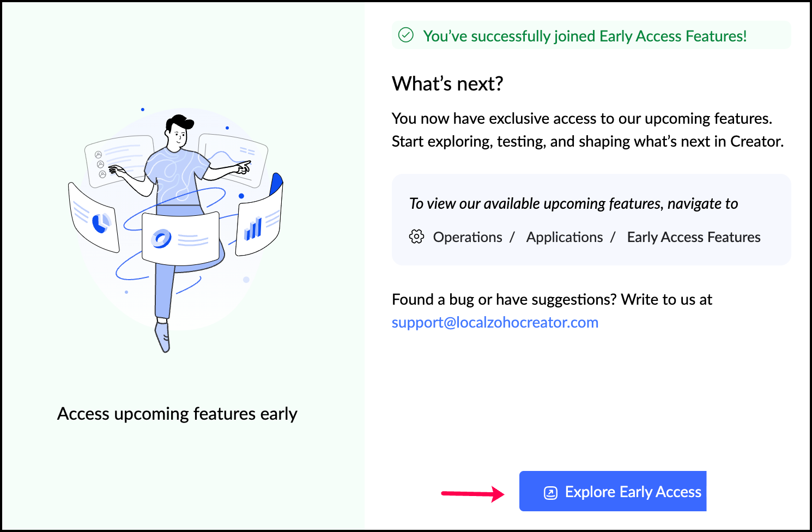This screenshot has width=812, height=532.
Task: Click the successfully joined banner message
Action: pos(585,36)
